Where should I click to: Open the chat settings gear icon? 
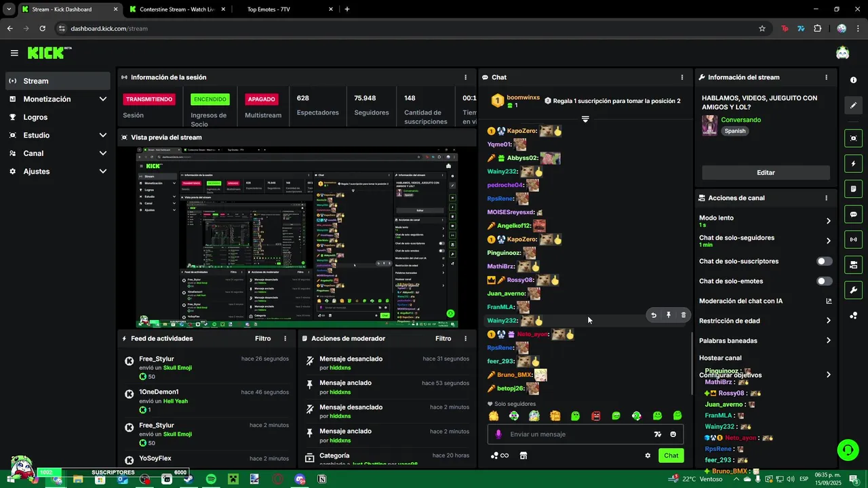point(648,455)
